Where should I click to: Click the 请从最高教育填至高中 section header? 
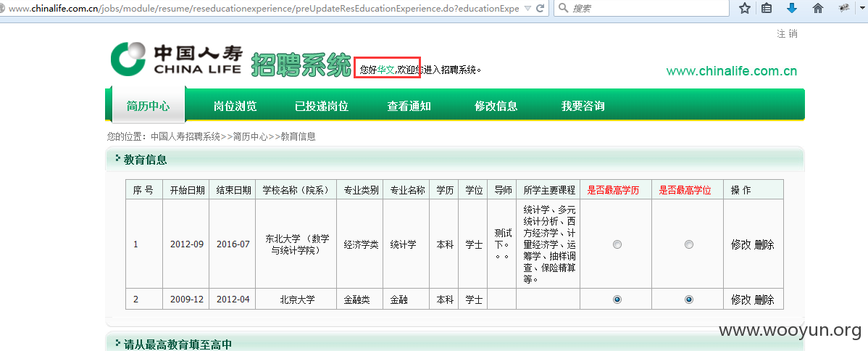click(178, 344)
